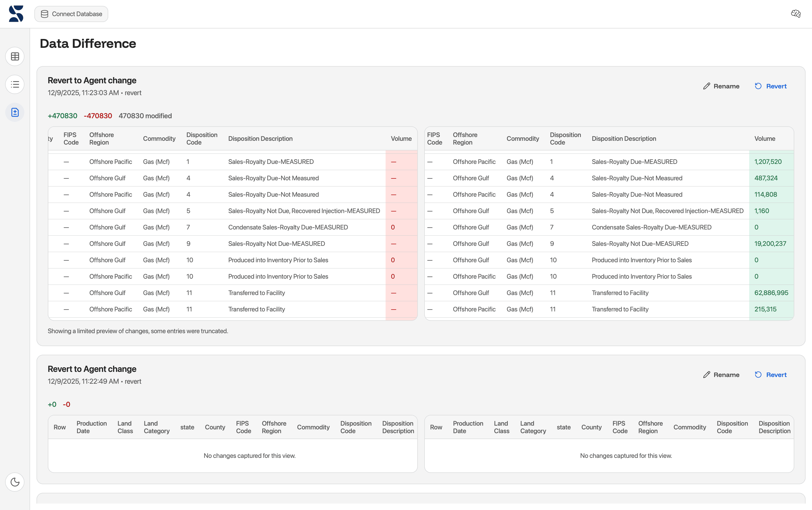Click left table Volume column header
Screen dimensions: 812x510
[x=401, y=139]
